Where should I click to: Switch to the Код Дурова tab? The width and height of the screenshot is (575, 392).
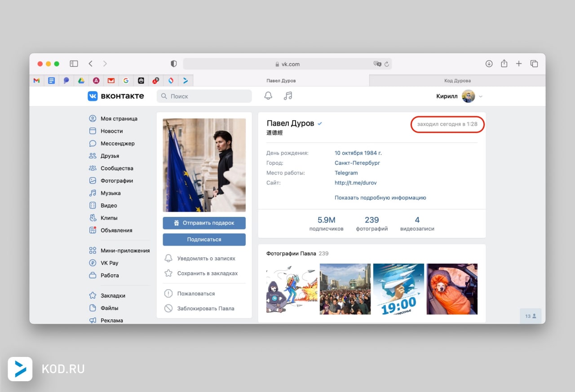457,81
